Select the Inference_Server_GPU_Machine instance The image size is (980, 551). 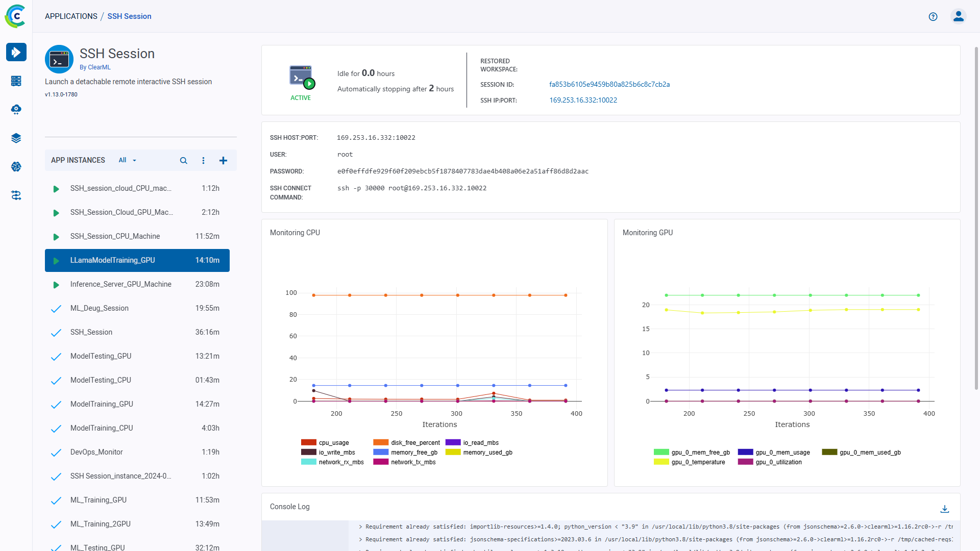(121, 284)
